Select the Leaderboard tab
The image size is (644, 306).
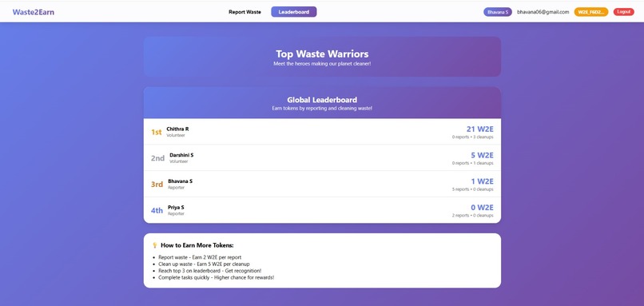point(294,12)
